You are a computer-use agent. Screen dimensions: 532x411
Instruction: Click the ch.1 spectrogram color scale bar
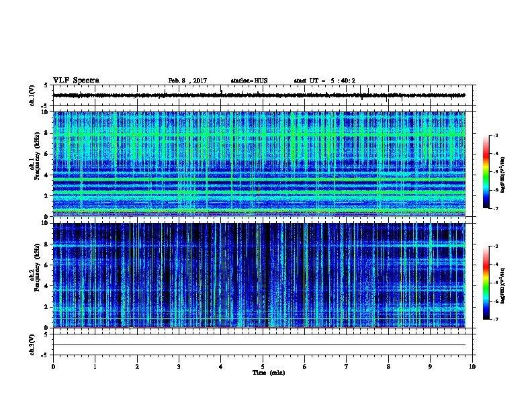coord(486,172)
